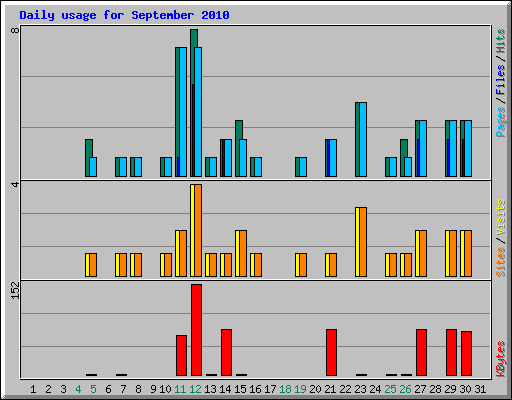The width and height of the screenshot is (512, 400).
Task: Click the red KBytes bar for day 11
Action: [181, 355]
